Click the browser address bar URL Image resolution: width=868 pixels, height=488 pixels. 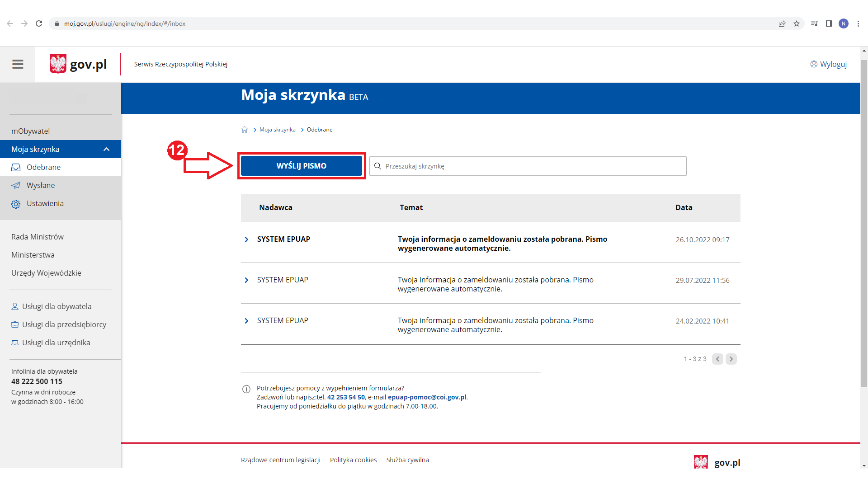click(125, 23)
